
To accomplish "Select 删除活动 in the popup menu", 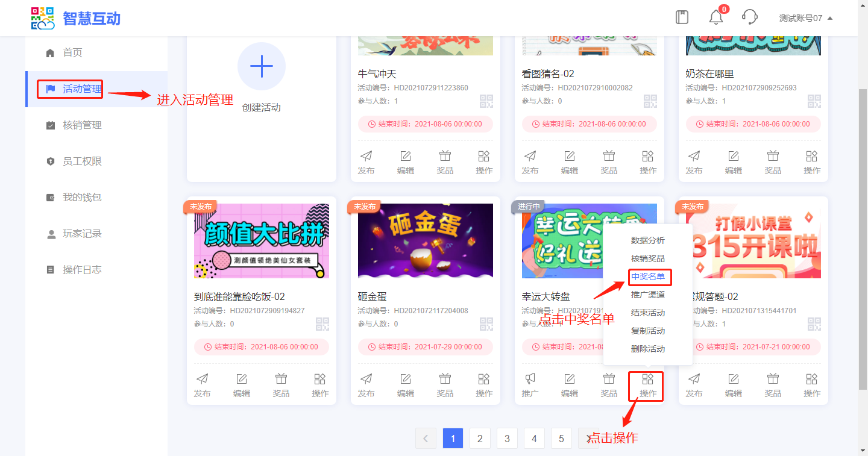I will tap(648, 349).
